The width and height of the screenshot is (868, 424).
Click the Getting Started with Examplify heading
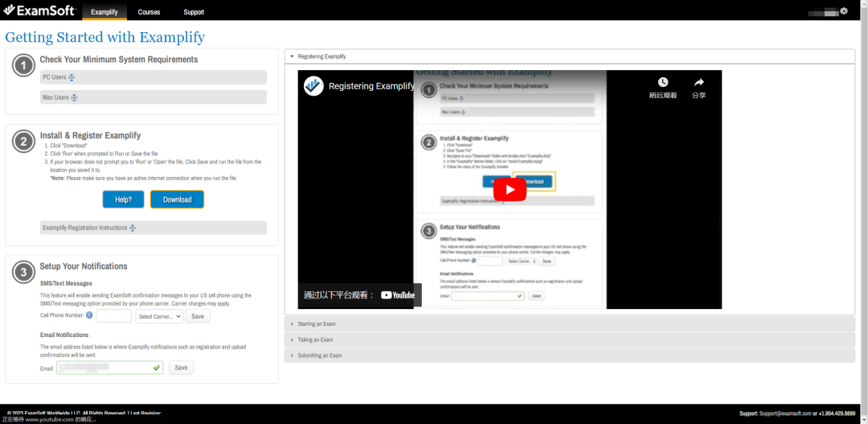[x=105, y=37]
